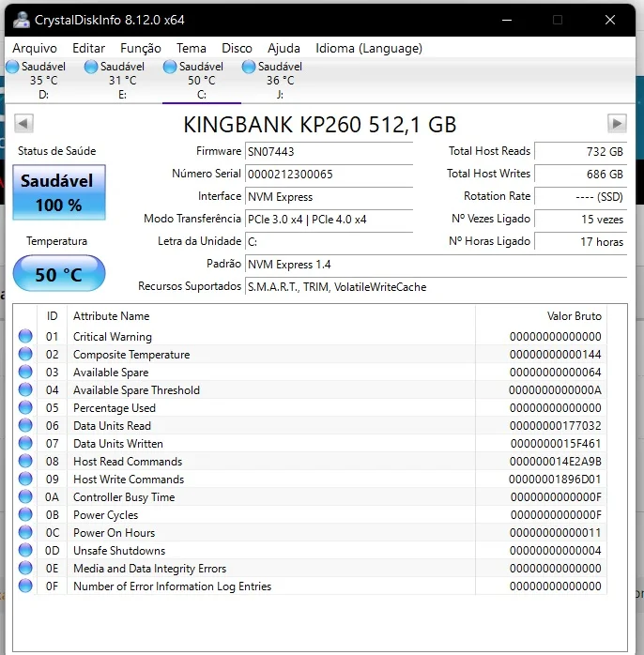644x655 pixels.
Task: Go to previous disk with left arrow
Action: point(23,124)
